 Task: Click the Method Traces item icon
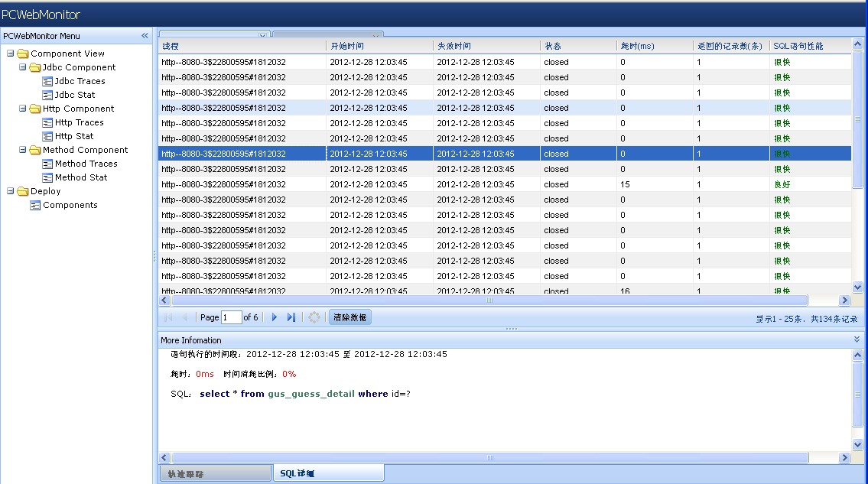(47, 164)
